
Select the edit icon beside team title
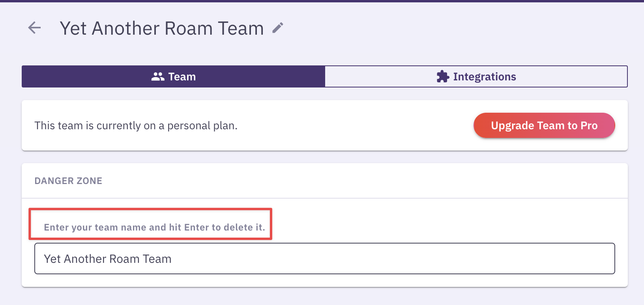click(x=278, y=27)
